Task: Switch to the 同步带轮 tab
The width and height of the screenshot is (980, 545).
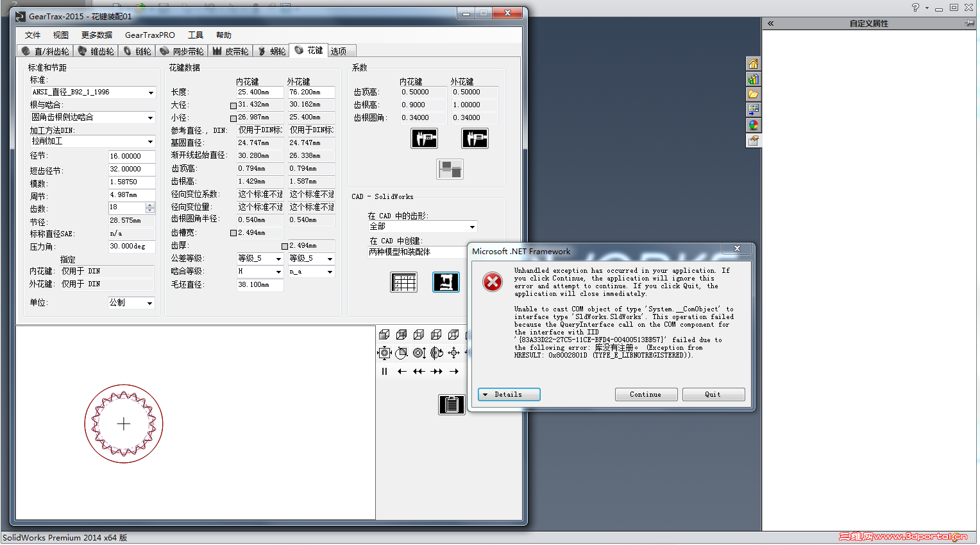Action: click(182, 51)
